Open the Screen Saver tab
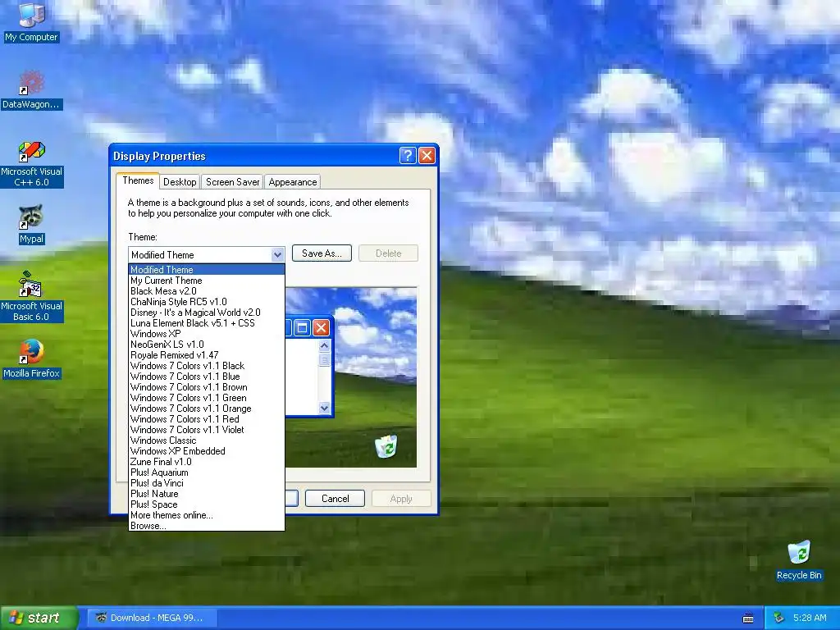 click(232, 182)
